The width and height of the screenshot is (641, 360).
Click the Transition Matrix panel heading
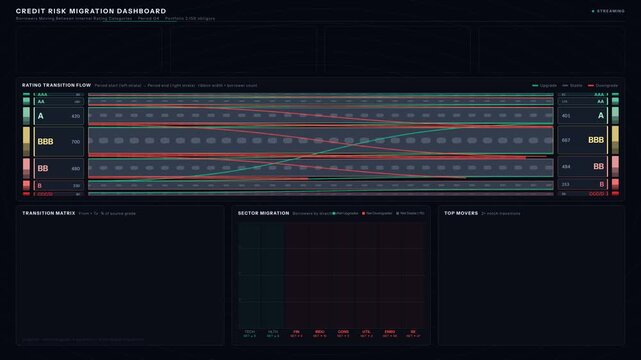coord(49,213)
